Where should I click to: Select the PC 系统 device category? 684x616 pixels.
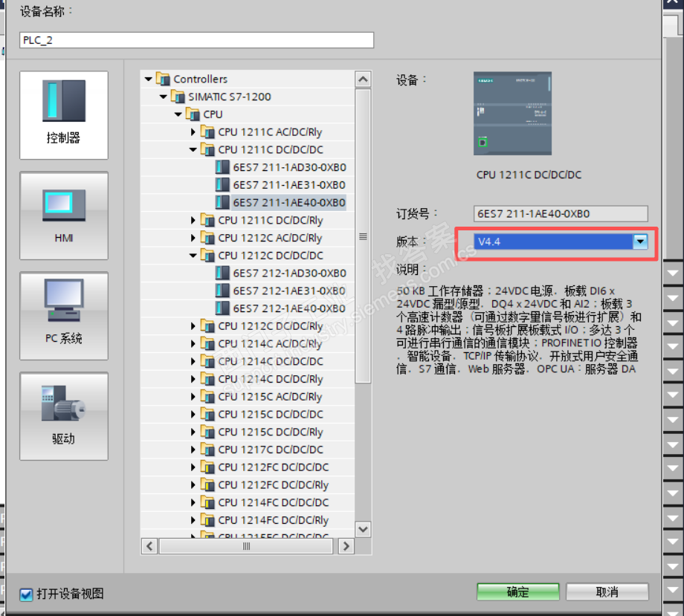click(64, 316)
